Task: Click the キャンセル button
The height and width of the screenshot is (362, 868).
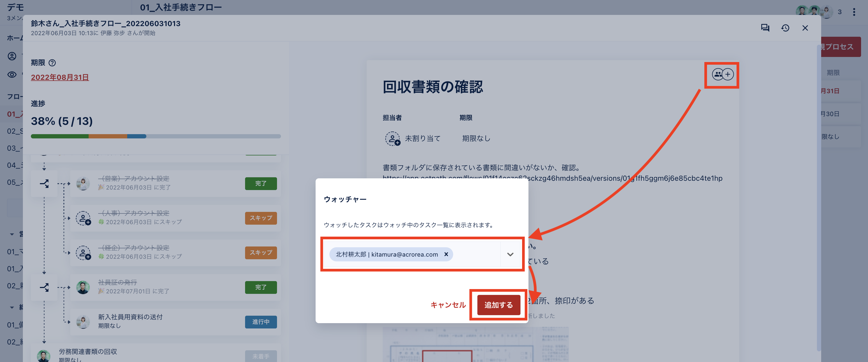Action: tap(448, 305)
